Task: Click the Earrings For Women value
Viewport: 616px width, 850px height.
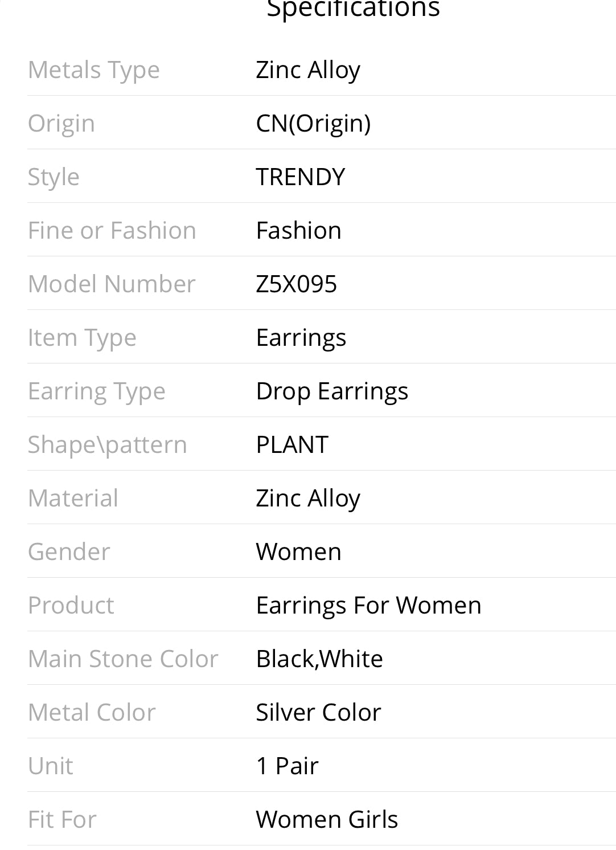Action: (368, 606)
